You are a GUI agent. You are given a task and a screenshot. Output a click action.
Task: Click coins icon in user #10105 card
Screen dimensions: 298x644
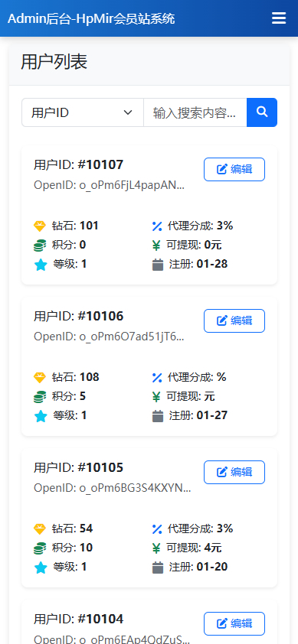point(40,548)
